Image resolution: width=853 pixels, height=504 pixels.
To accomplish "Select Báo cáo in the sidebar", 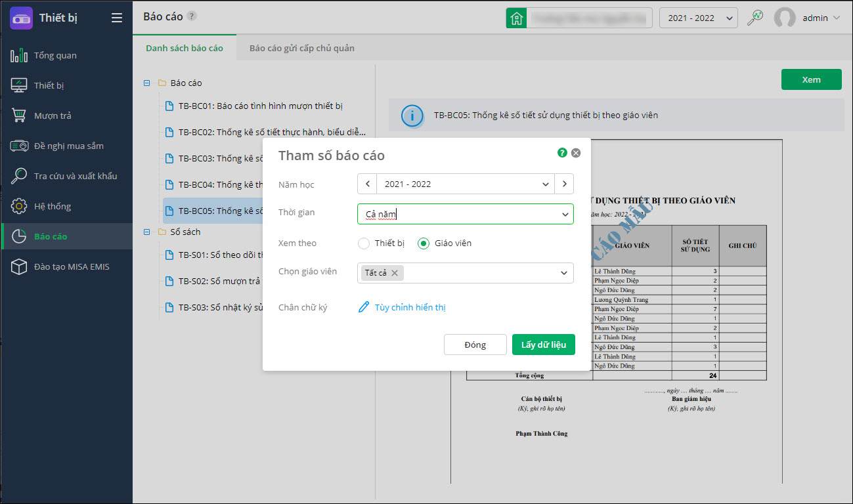I will pos(66,236).
